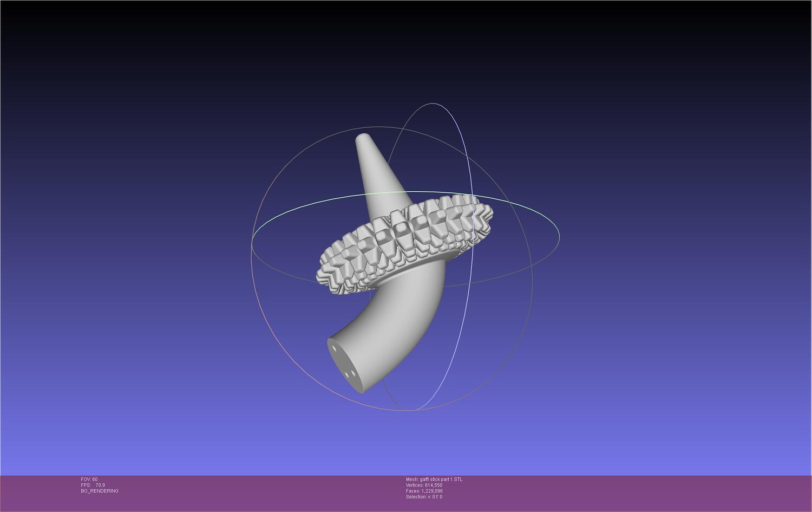The image size is (812, 512).
Task: Click the 'FPS: 70.9' readout
Action: pyautogui.click(x=93, y=485)
